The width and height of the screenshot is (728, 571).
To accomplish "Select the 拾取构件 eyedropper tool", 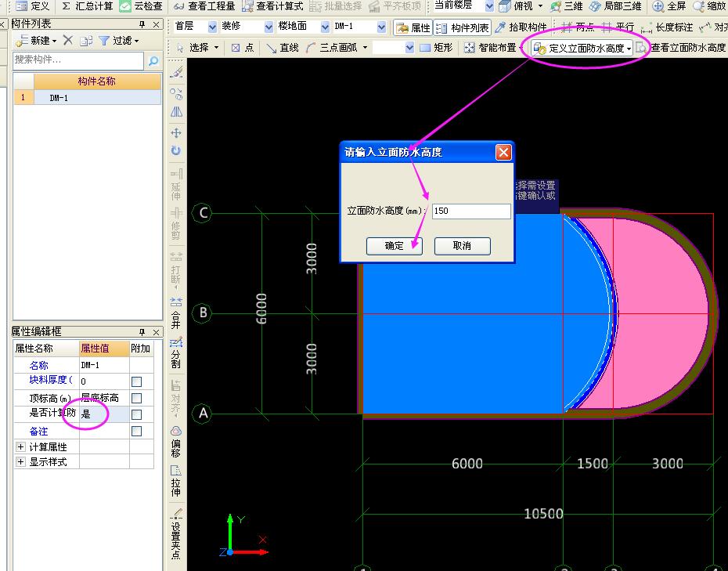I will pos(522,27).
